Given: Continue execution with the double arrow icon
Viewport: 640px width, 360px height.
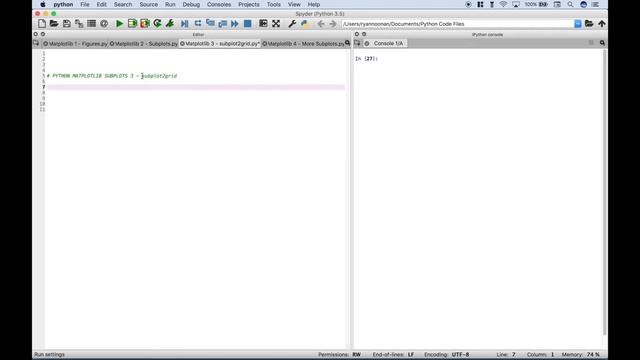Looking at the screenshot, I should click(235, 24).
